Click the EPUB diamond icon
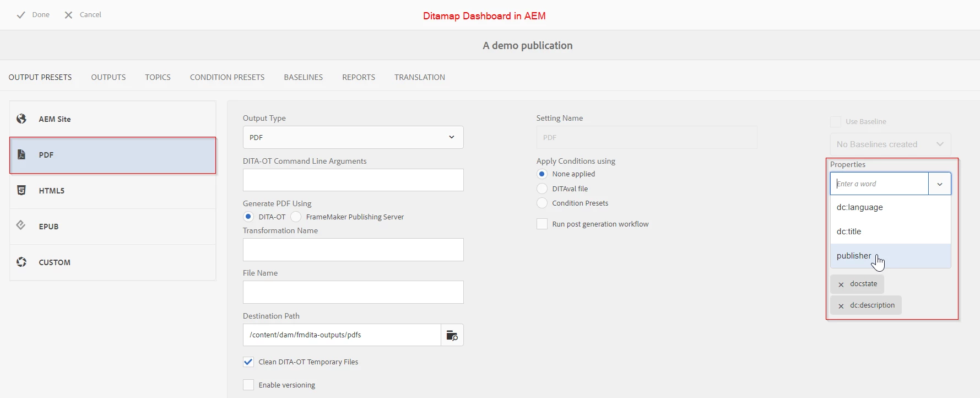The image size is (980, 398). 21,225
